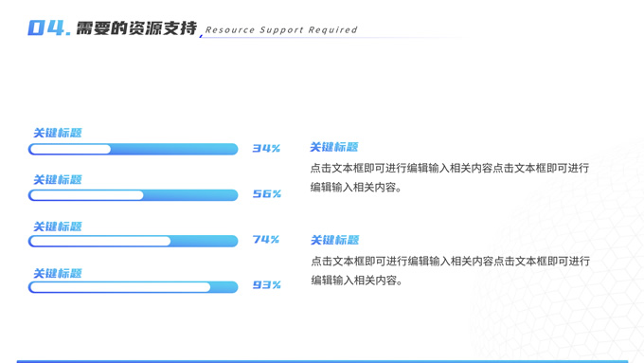Click the blue footer bar at bottom
Image resolution: width=644 pixels, height=363 pixels.
click(322, 361)
